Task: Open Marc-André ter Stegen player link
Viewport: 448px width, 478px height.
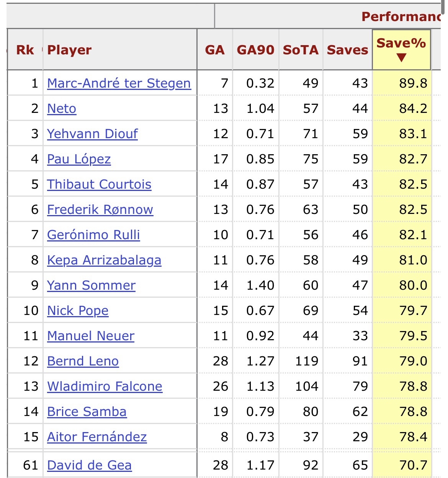Action: point(119,83)
